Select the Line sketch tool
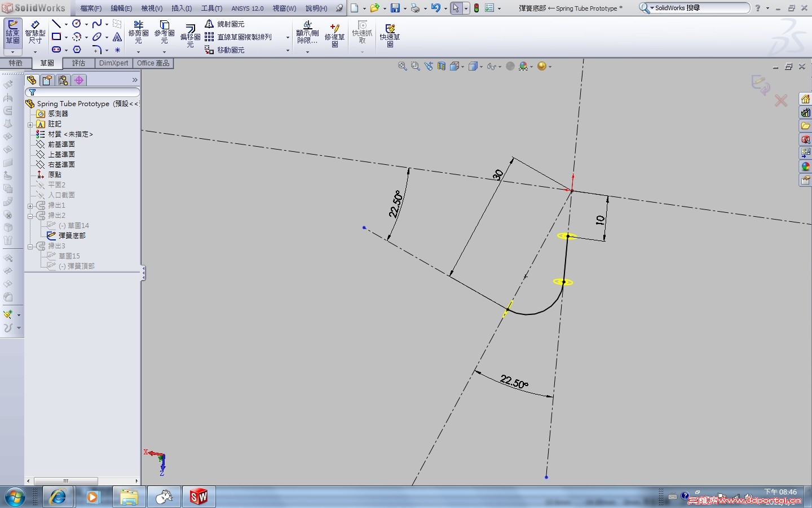The height and width of the screenshot is (508, 812). [56, 24]
